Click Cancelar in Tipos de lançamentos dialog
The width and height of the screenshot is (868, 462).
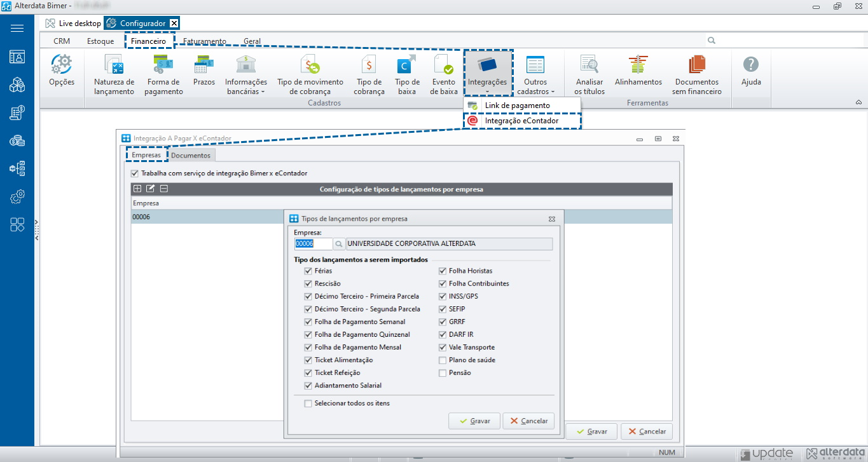[x=528, y=421]
